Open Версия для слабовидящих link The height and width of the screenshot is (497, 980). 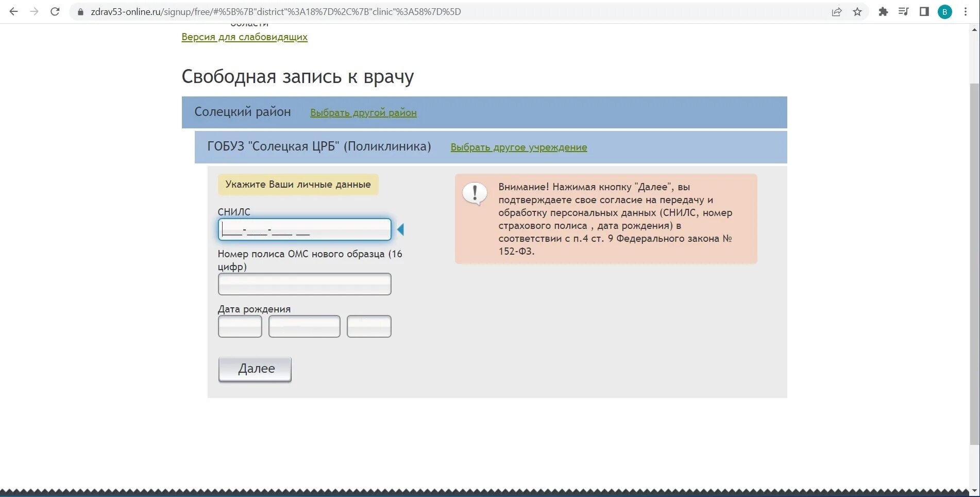[244, 37]
